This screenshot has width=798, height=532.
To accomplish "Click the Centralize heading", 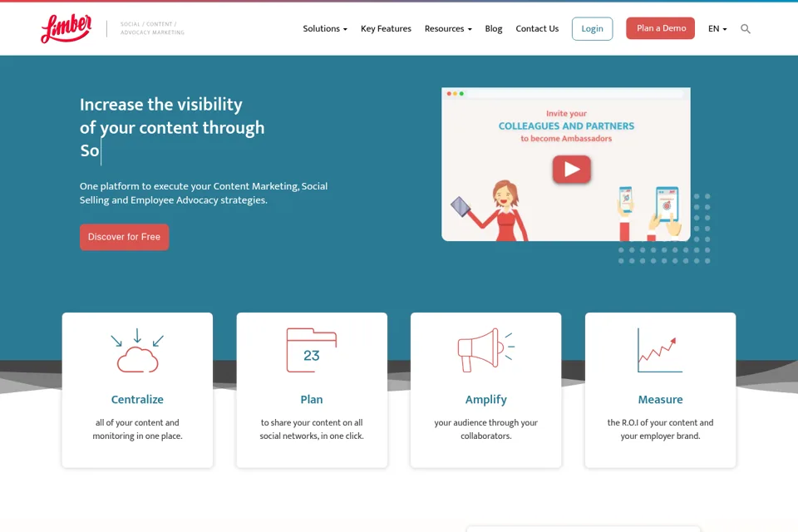I will (137, 400).
